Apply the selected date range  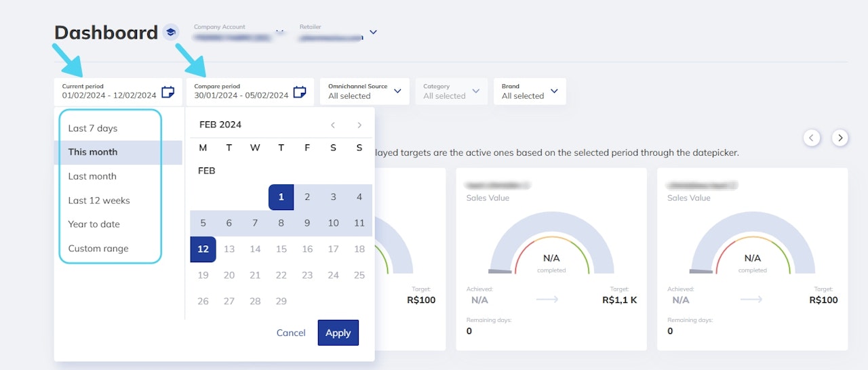point(338,333)
